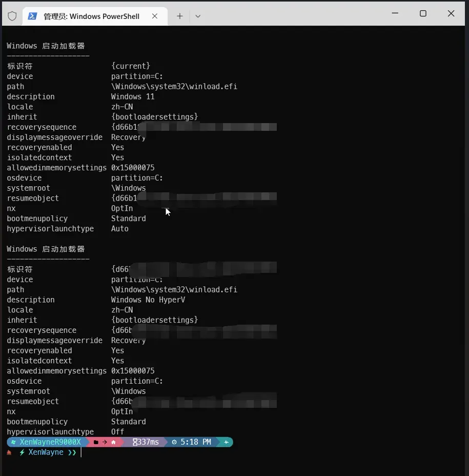The image size is (469, 476).
Task: Expand the new tab profile dropdown
Action: (198, 16)
